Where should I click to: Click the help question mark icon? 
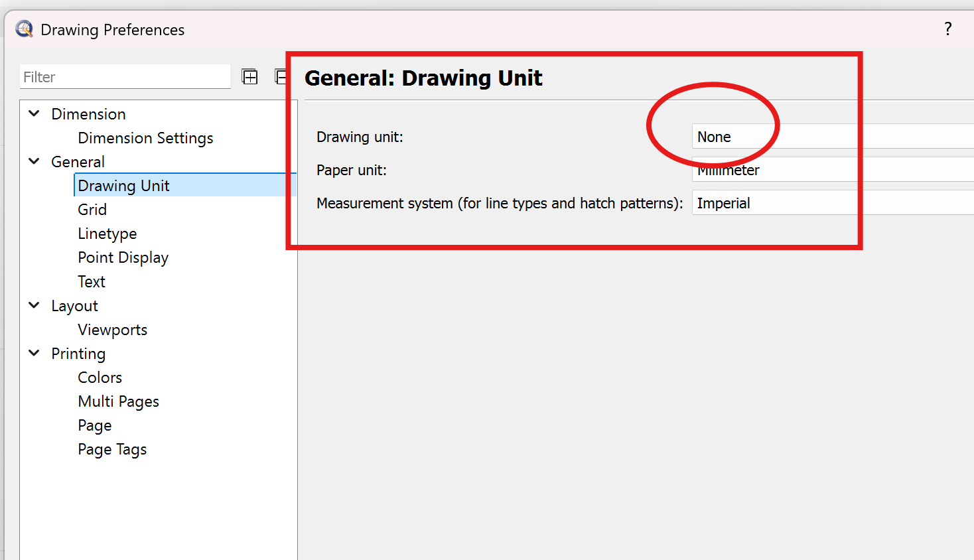click(947, 29)
